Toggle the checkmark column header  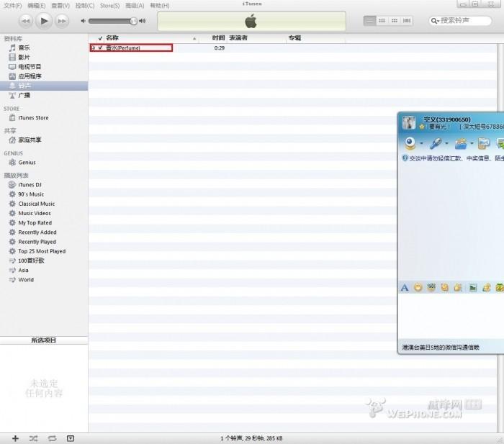point(100,38)
